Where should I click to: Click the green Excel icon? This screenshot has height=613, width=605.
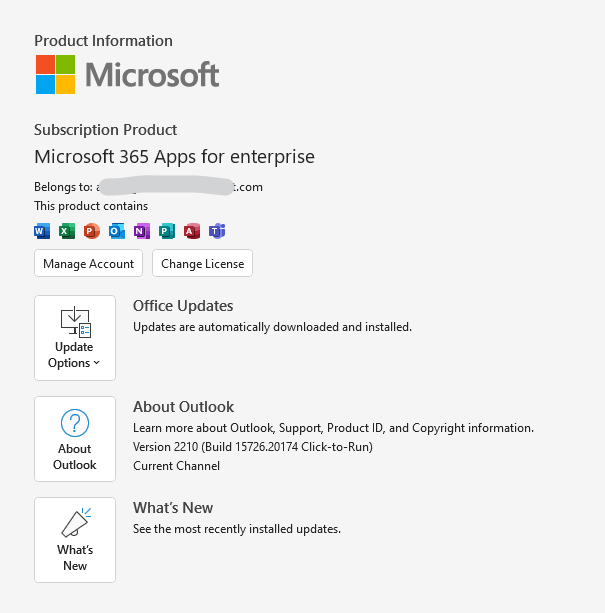[x=67, y=231]
